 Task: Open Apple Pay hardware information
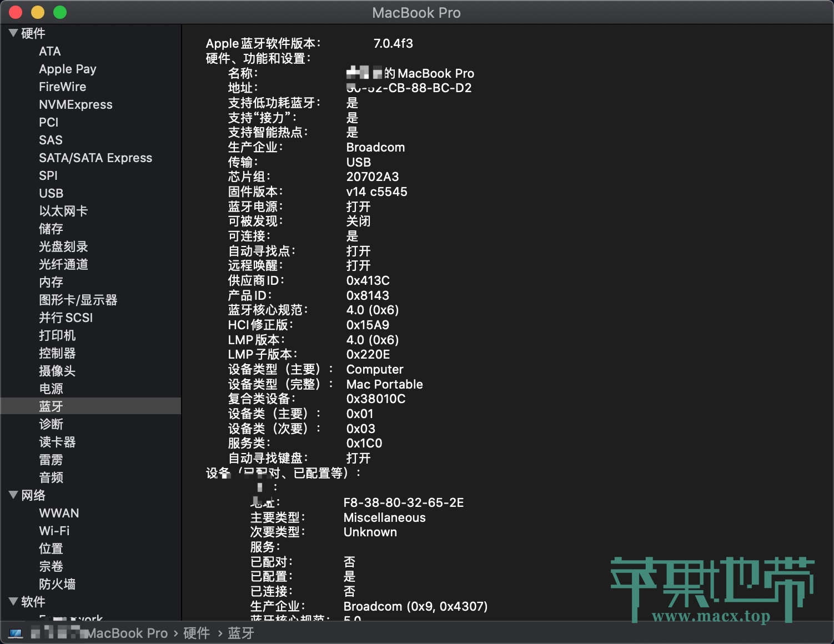[68, 69]
